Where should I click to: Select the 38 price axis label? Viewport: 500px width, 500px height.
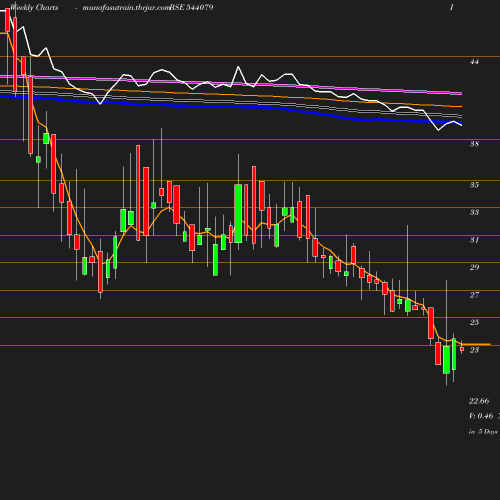pos(474,144)
